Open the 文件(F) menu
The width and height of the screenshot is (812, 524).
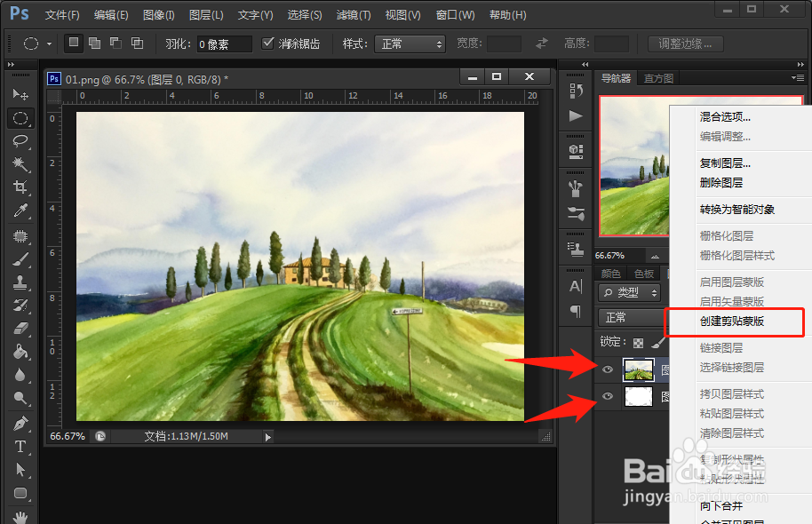pyautogui.click(x=62, y=15)
